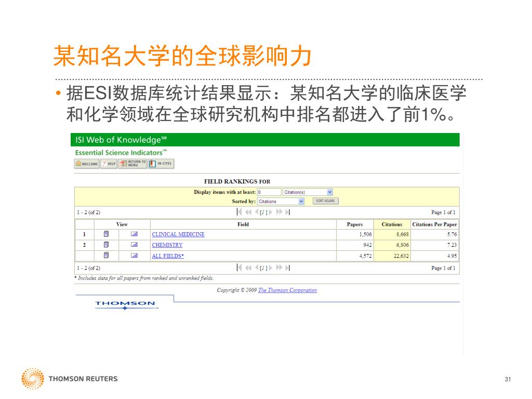Select the 5.76 citations per paper cell
Screen dimensions: 532x399
(434, 234)
